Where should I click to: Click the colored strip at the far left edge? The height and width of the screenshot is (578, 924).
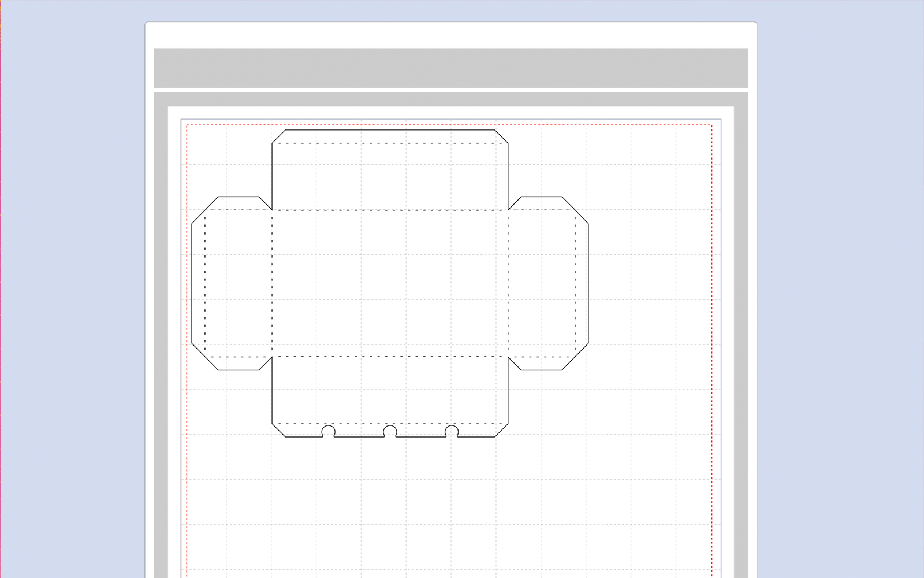[3, 289]
